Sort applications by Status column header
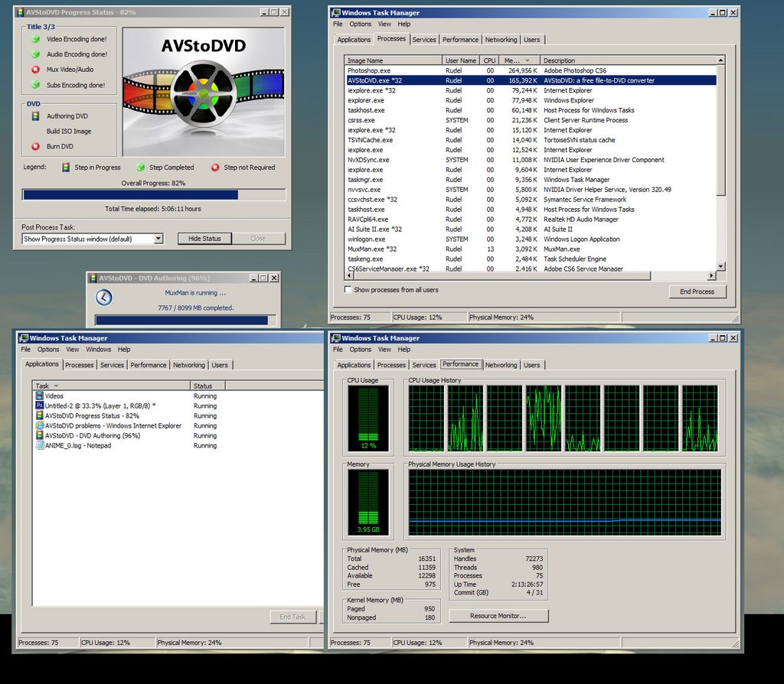The height and width of the screenshot is (684, 784). coord(208,386)
